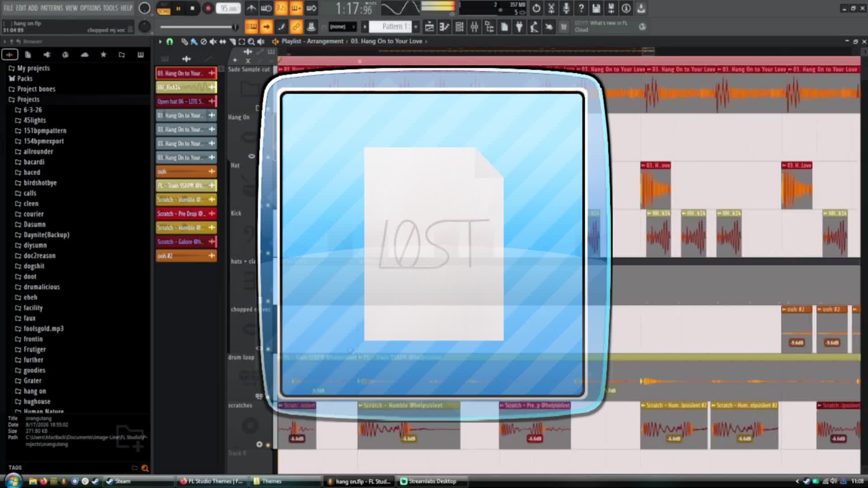Click the tempo field showing 95
Viewport: 868px width, 488px height.
click(x=228, y=8)
